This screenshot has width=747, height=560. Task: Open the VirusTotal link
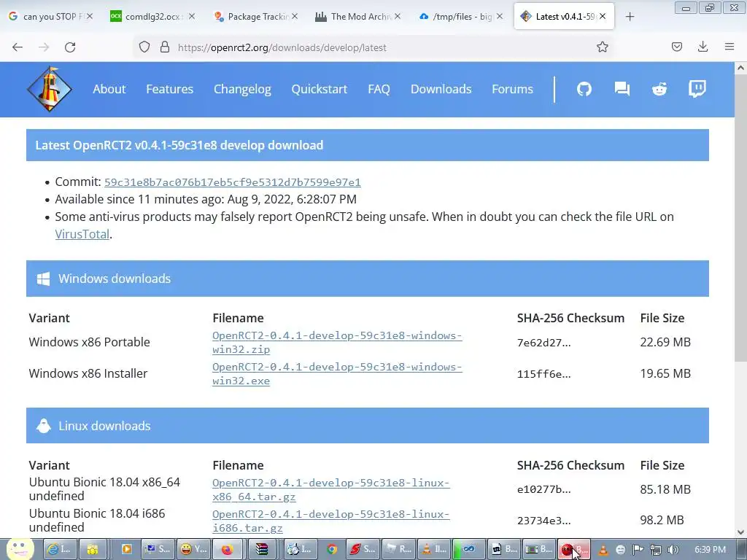[x=82, y=234]
